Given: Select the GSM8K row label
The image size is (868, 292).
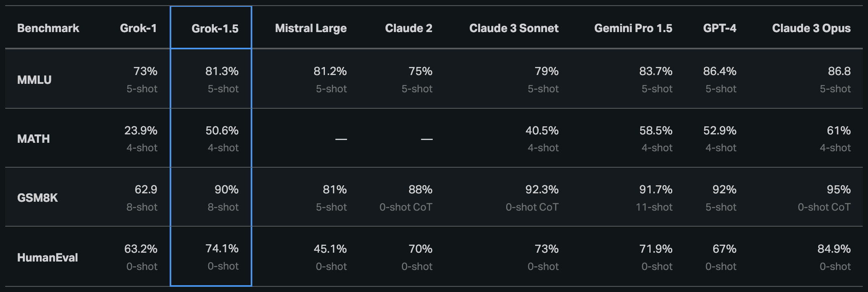Looking at the screenshot, I should [x=37, y=198].
